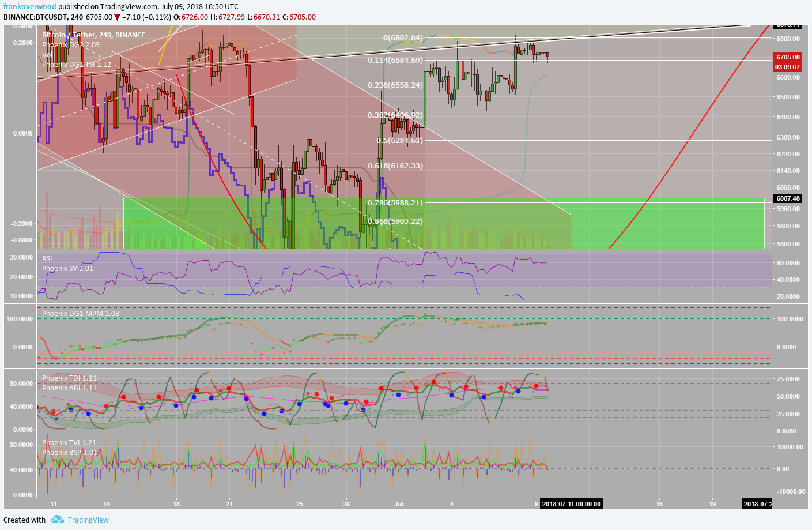Screen dimensions: 812x530
Task: Click the 6600.00 price axis label
Action: (788, 77)
